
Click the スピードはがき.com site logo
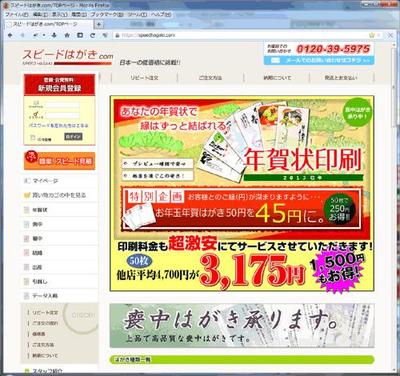[x=68, y=56]
